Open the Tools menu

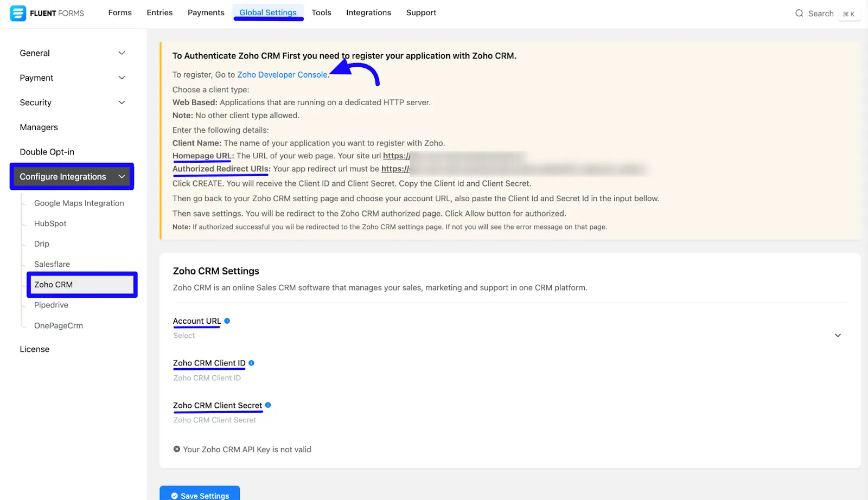(x=321, y=12)
